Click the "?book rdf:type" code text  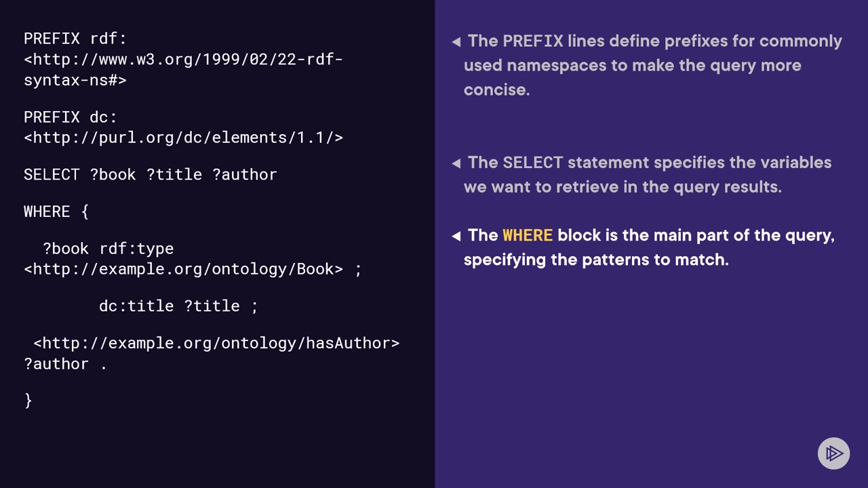click(x=108, y=249)
